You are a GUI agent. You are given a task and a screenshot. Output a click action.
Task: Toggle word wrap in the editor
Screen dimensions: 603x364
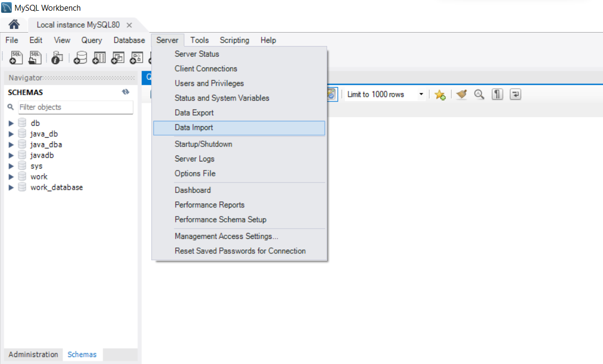[515, 95]
